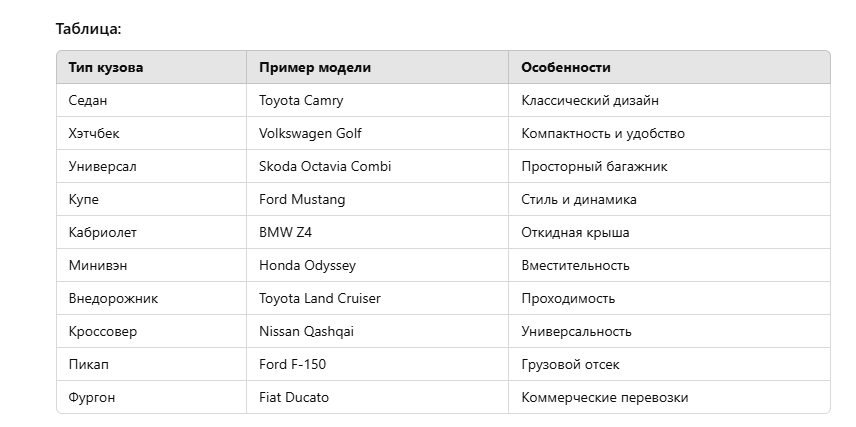Screen dimensions: 856x427
Task: Click the 'Toyota Camry' cell
Action: 377,100
